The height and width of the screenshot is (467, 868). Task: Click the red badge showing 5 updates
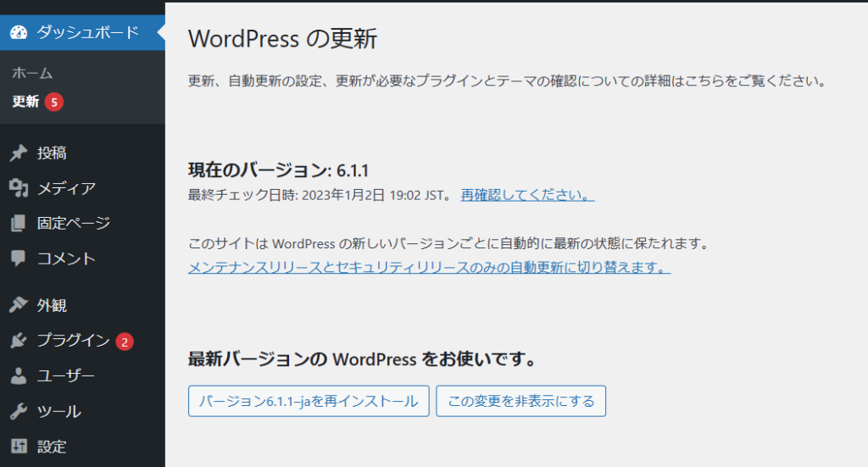(54, 102)
